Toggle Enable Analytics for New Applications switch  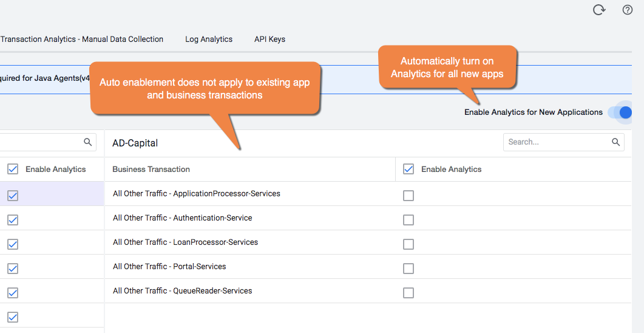click(x=620, y=112)
